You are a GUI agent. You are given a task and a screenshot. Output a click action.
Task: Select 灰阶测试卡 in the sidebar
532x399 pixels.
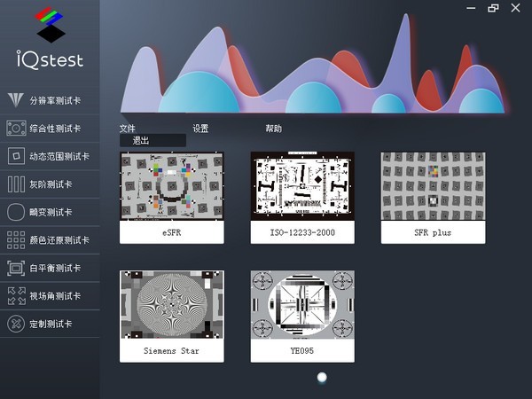point(51,184)
